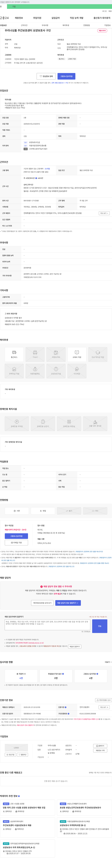
Task: Switch to the 기업정보 tab
Action: pos(107,25)
